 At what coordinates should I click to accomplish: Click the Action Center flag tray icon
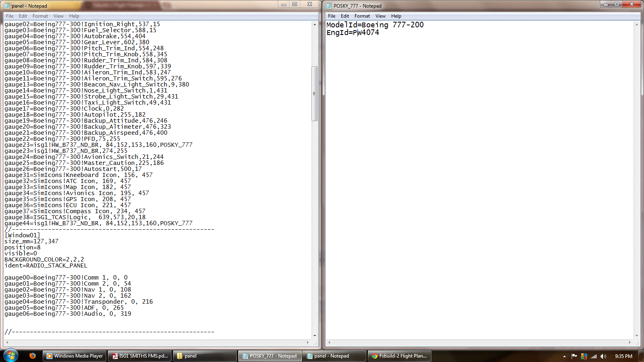[574, 356]
